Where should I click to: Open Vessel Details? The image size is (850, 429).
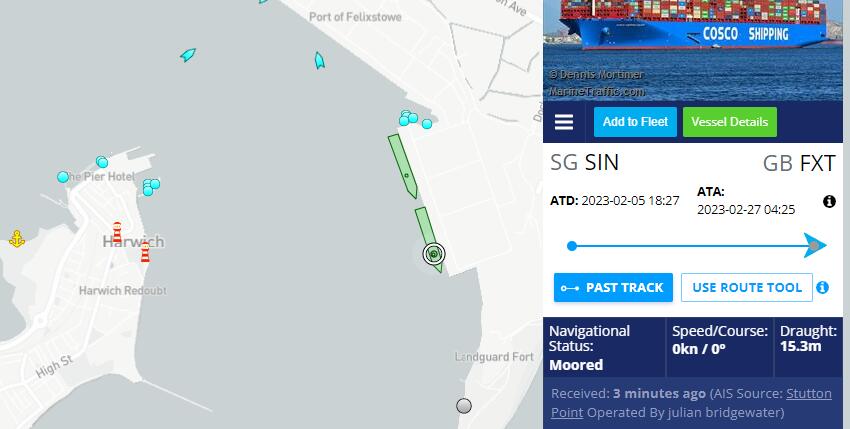tap(729, 121)
